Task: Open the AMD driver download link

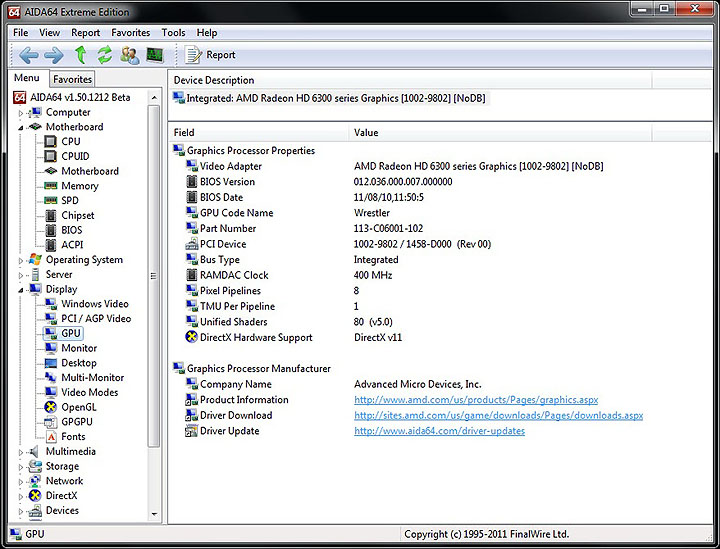Action: (498, 415)
